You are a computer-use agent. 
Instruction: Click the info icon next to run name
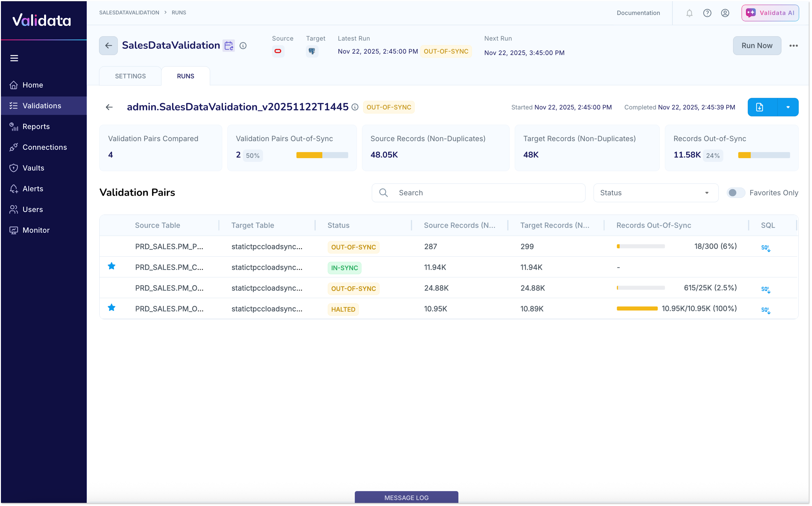(x=355, y=107)
